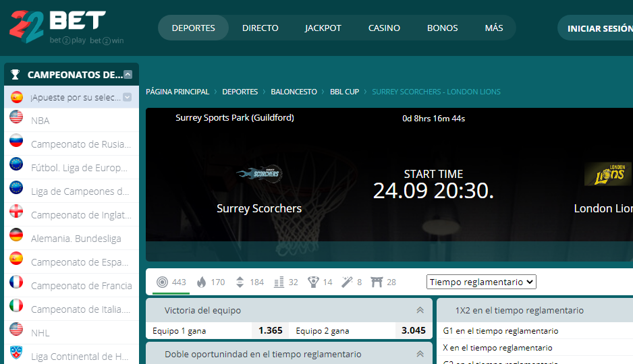
Task: Click the Russian flag icon
Action: [16, 140]
